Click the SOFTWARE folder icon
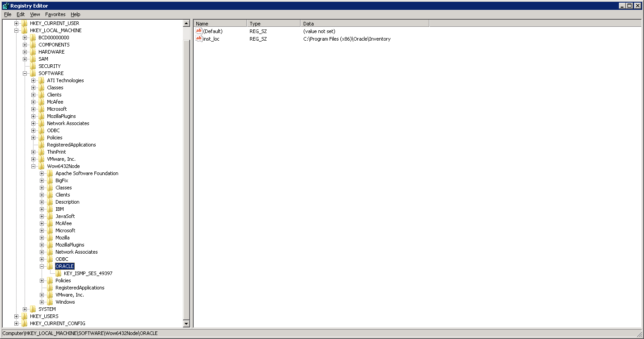This screenshot has width=644, height=339. [x=33, y=73]
